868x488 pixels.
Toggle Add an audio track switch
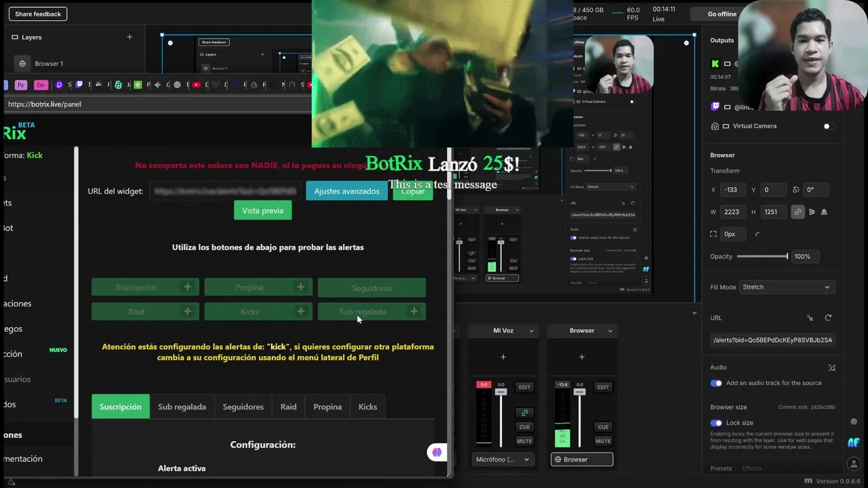click(716, 383)
